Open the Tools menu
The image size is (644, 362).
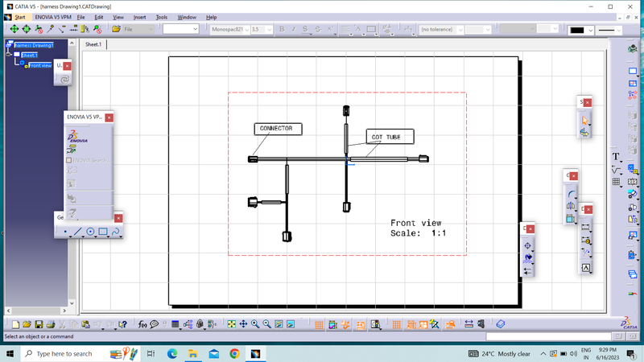pos(162,17)
